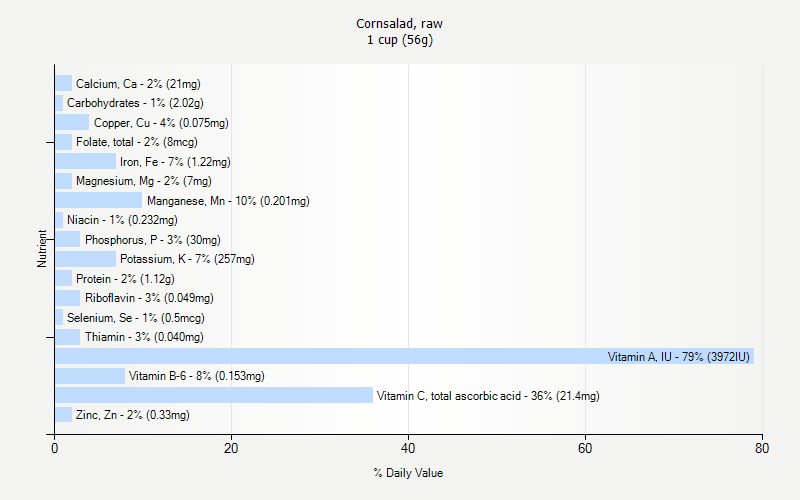The width and height of the screenshot is (800, 500).
Task: Click the '% Daily Value' axis title
Action: pyautogui.click(x=408, y=473)
